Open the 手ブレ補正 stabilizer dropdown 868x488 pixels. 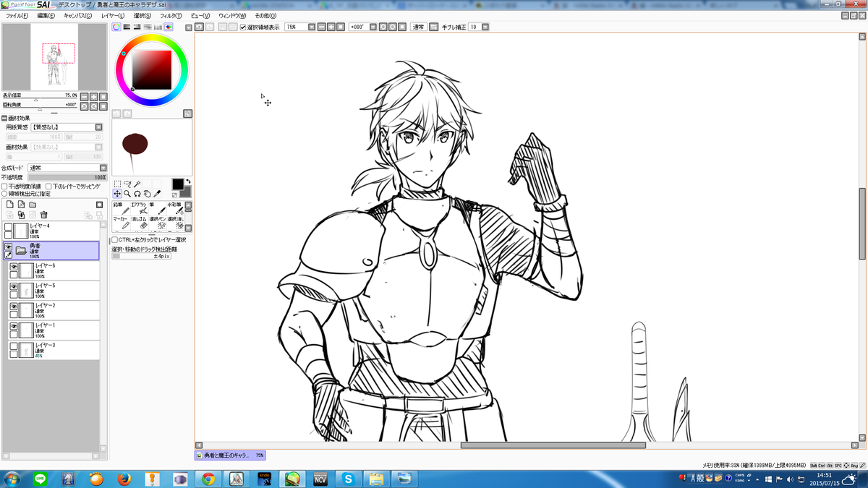point(485,27)
